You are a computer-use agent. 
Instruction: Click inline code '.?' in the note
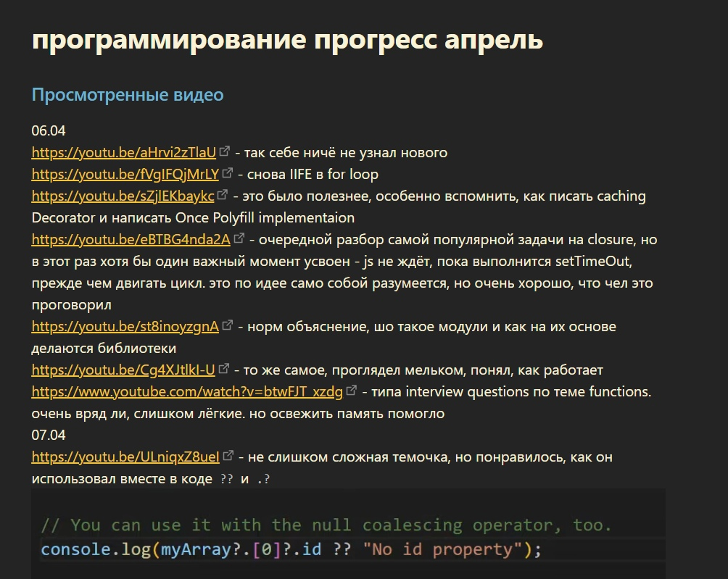tap(263, 479)
